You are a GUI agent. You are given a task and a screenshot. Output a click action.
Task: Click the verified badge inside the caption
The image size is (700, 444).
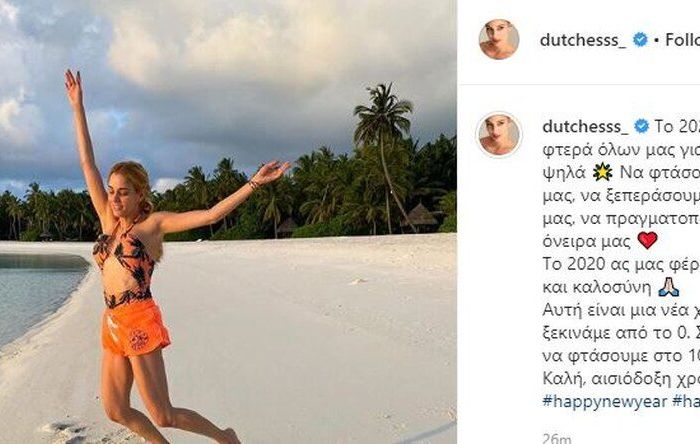pyautogui.click(x=642, y=126)
